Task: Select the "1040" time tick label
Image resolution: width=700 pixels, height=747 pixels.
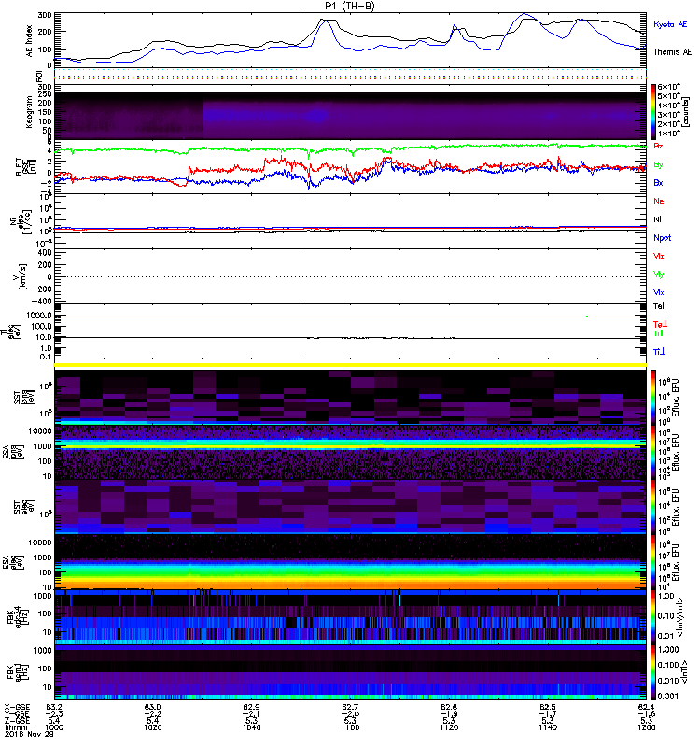Action: pos(251,727)
